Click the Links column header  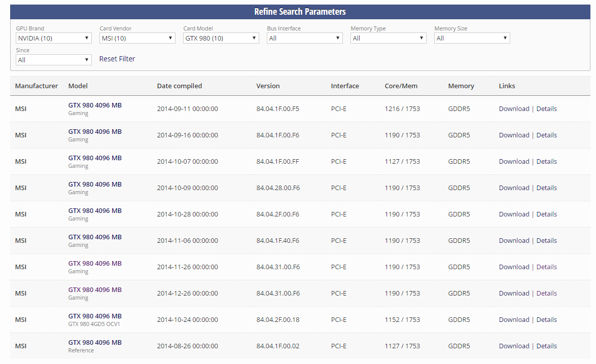(507, 86)
